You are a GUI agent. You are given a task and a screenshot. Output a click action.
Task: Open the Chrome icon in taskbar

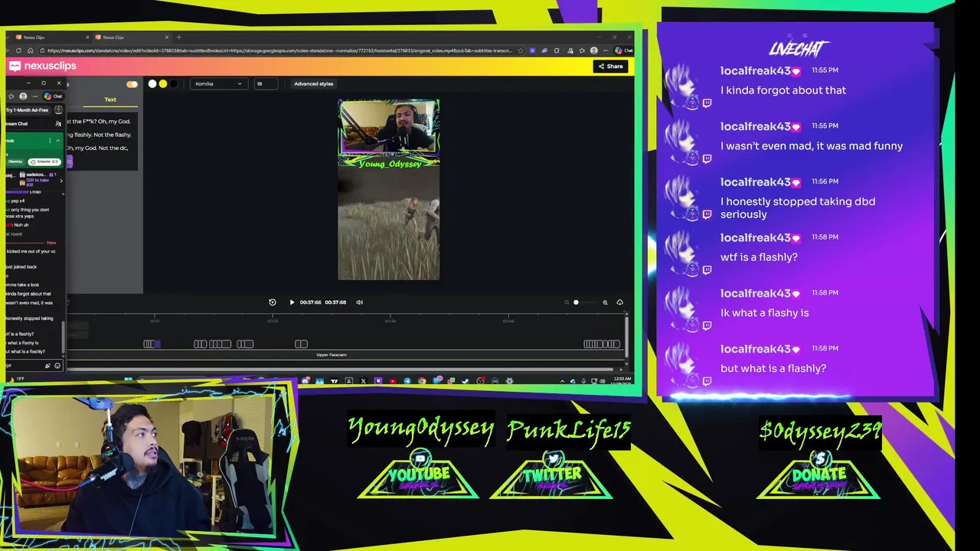point(422,381)
